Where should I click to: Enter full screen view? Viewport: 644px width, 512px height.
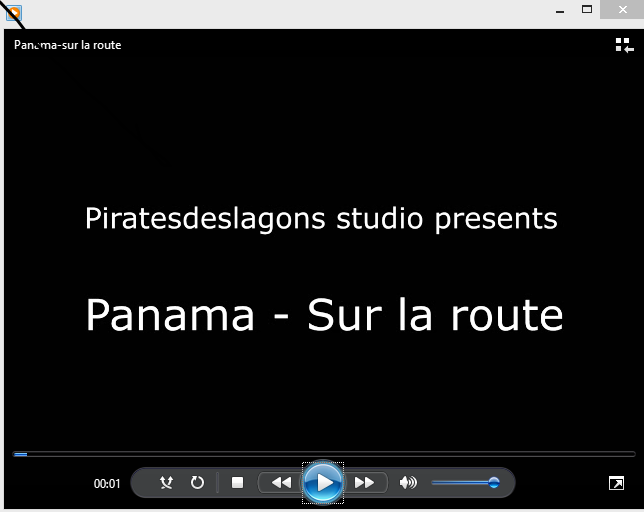click(x=616, y=484)
